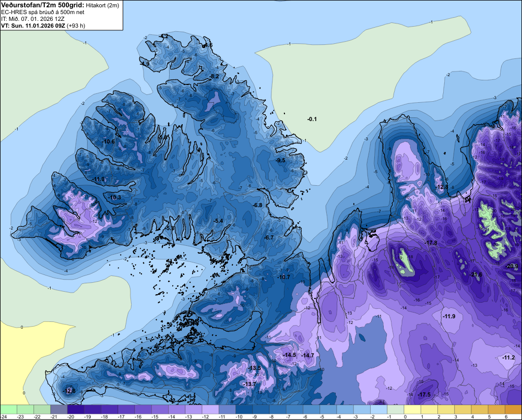Click the -6.7 temperature value

point(269,237)
